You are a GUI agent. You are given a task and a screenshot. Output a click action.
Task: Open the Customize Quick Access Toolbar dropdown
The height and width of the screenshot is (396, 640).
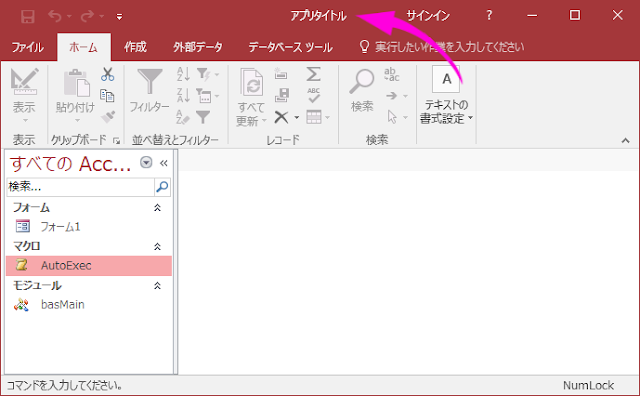tap(119, 17)
